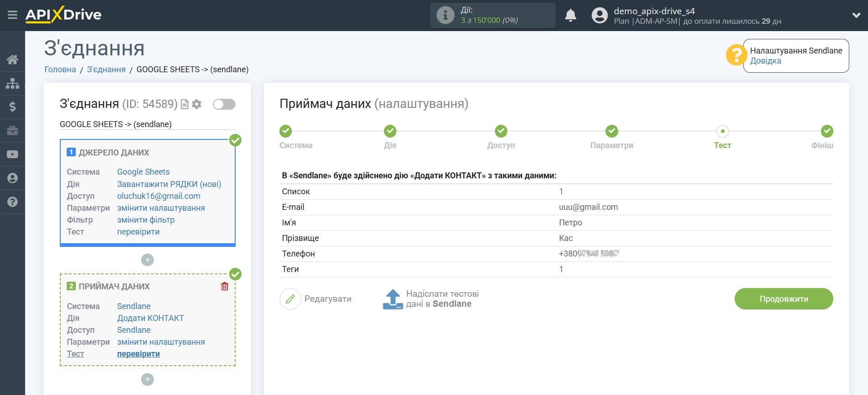Click the user avatar icon
Viewport: 868px width, 395px height.
pos(600,16)
